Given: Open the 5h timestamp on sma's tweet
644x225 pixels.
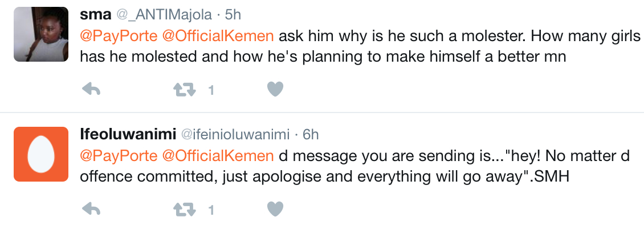Looking at the screenshot, I should [233, 15].
